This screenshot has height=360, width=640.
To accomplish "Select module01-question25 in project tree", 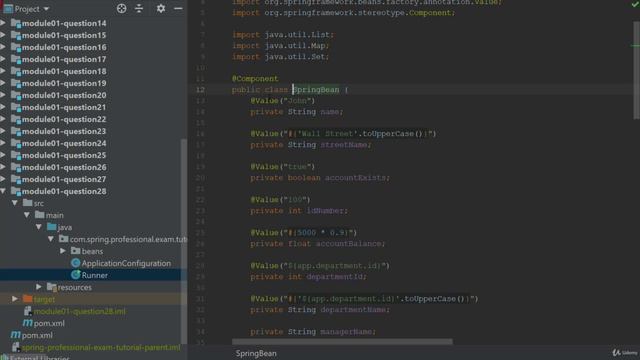I will pos(64,155).
